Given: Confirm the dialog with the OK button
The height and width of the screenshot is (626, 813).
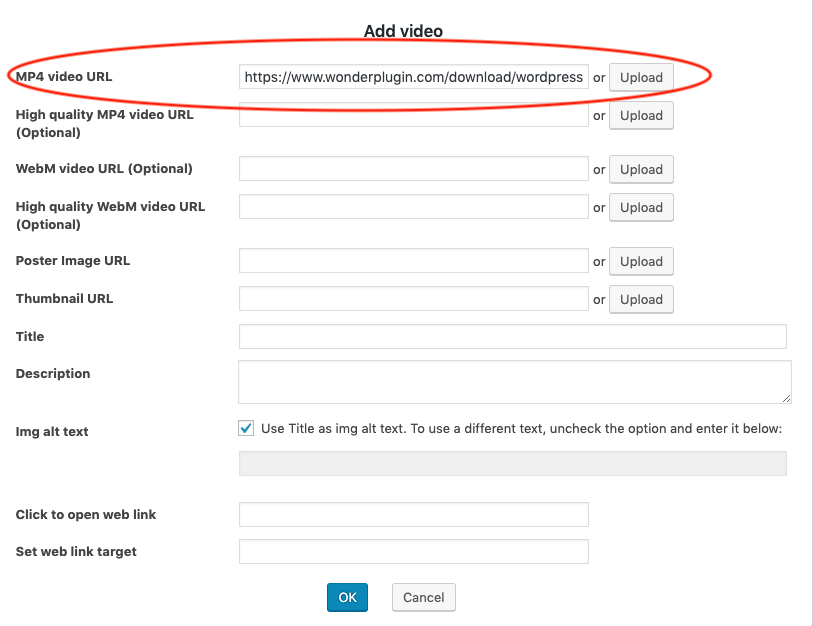Looking at the screenshot, I should pos(347,597).
